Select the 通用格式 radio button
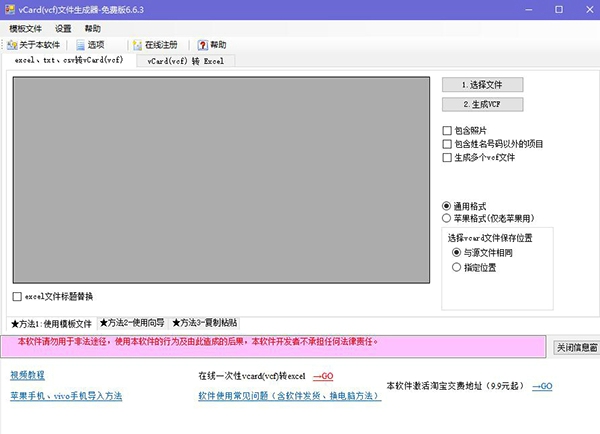 (447, 205)
